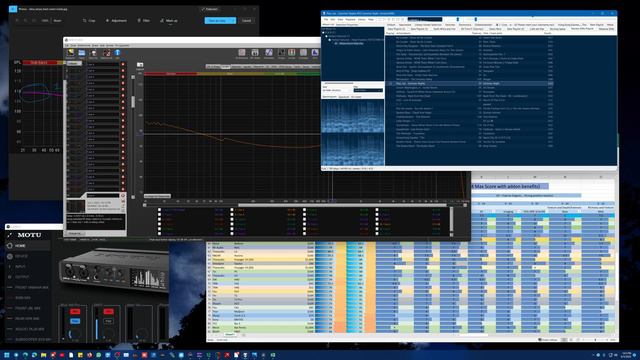The height and width of the screenshot is (360, 640).
Task: Open the Library menu in foobar2000
Action: (362, 19)
